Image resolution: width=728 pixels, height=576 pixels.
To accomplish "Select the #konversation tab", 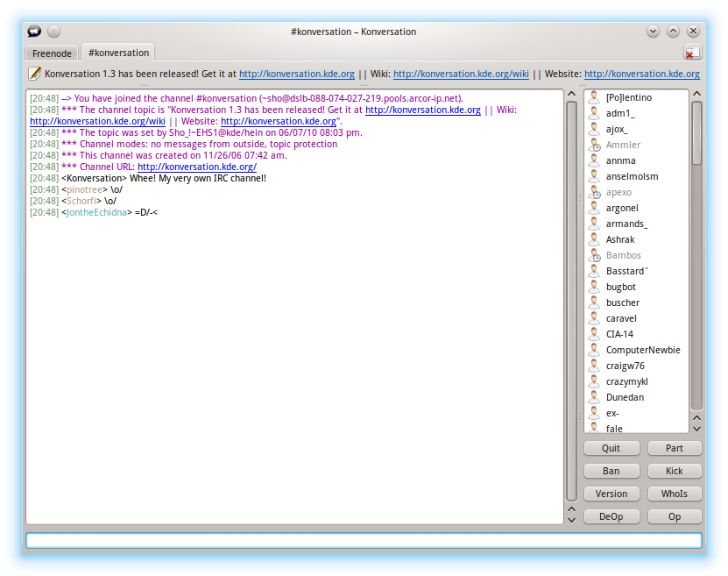I will tap(118, 53).
